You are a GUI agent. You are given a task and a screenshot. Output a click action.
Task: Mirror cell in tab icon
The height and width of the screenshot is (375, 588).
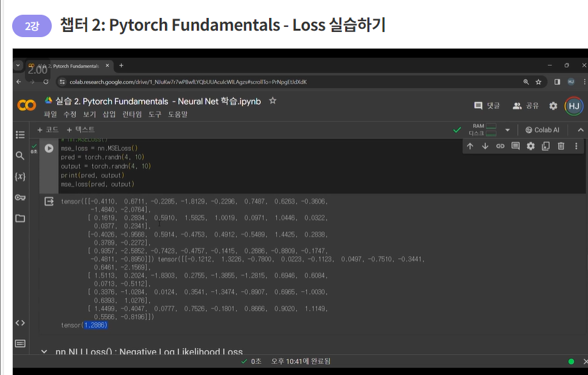click(x=546, y=146)
